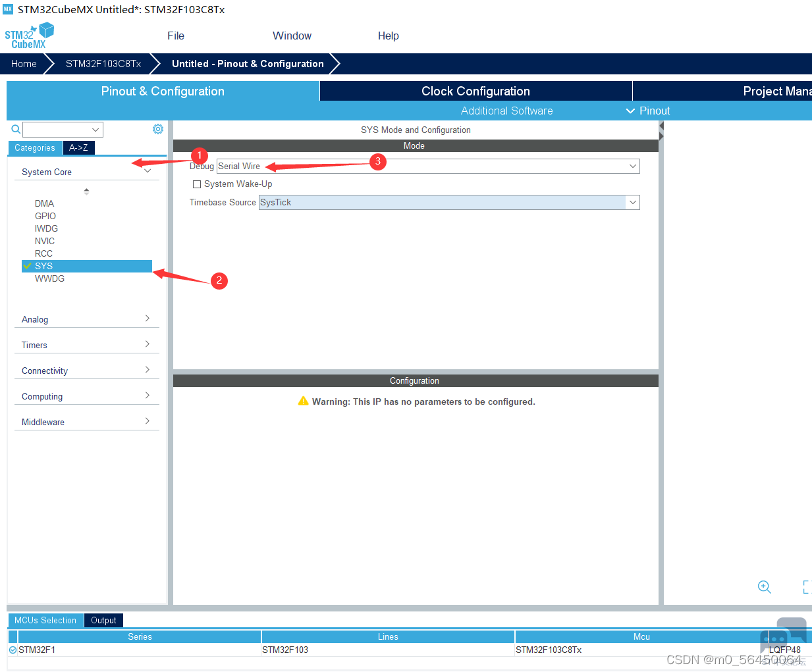Select IWDG in System Core list
Image resolution: width=812 pixels, height=672 pixels.
pos(46,228)
